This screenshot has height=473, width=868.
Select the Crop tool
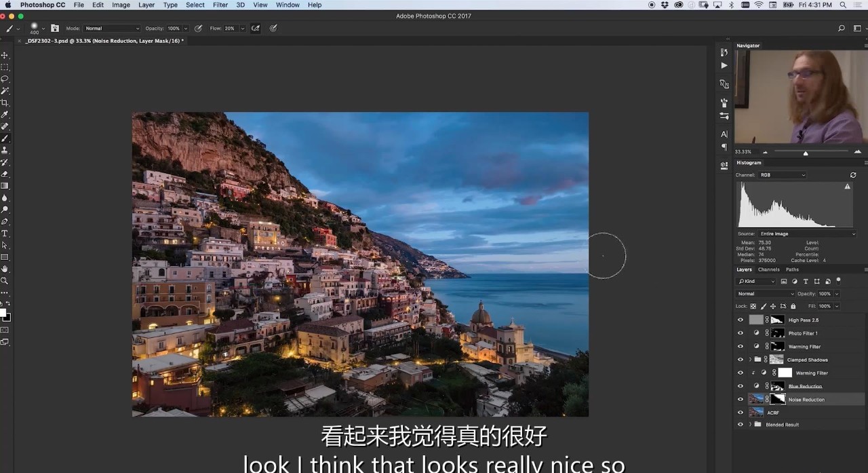tap(5, 102)
